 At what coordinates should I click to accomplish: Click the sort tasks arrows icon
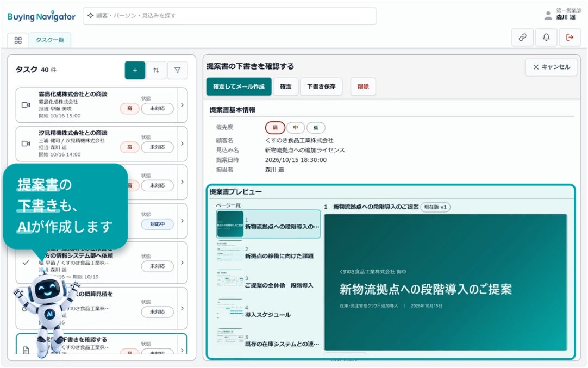[156, 70]
